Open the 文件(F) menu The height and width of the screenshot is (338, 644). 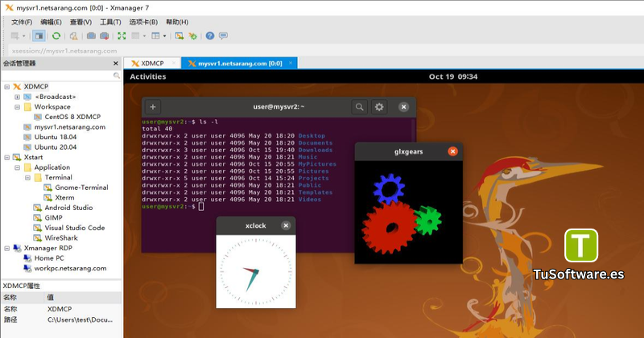click(x=22, y=23)
